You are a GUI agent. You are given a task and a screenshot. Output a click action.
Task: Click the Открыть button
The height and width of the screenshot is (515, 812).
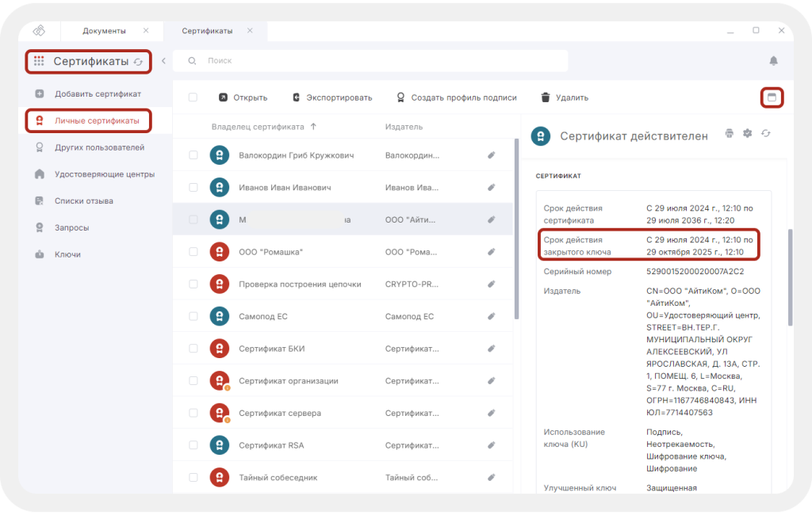(243, 97)
